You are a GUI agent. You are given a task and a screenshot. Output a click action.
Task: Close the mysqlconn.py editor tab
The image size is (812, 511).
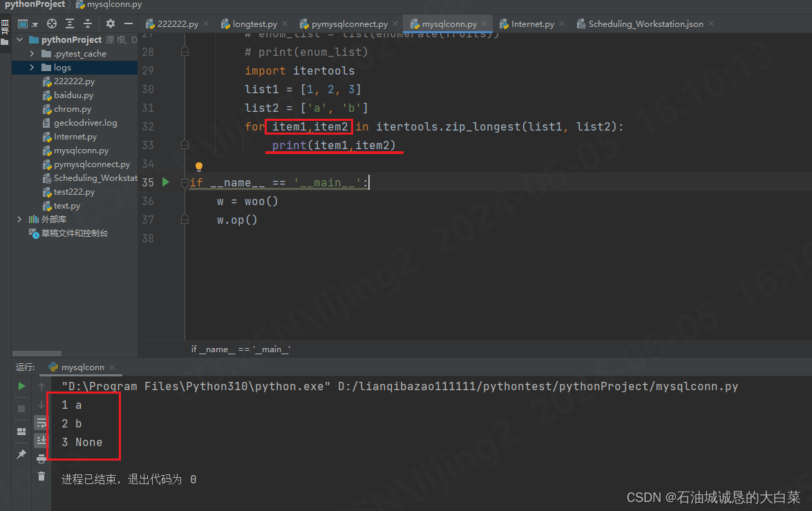point(484,23)
